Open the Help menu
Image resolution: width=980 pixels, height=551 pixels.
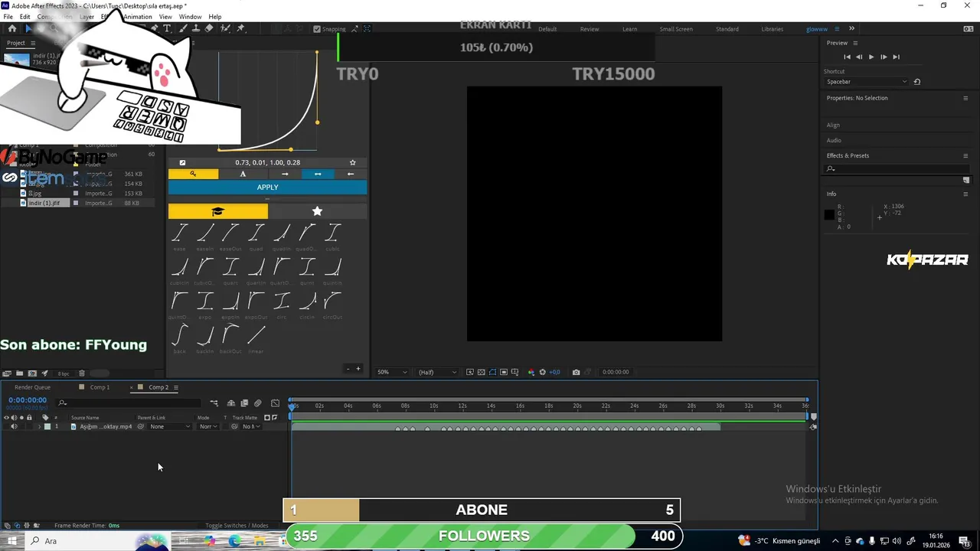(x=215, y=17)
